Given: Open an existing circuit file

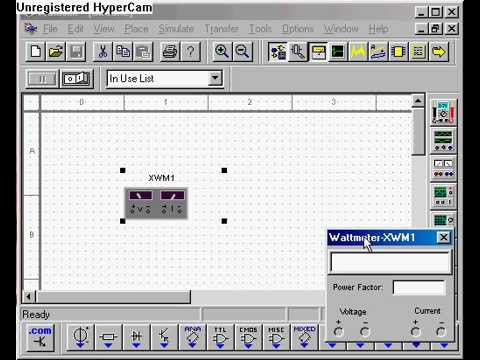Looking at the screenshot, I should (56, 52).
